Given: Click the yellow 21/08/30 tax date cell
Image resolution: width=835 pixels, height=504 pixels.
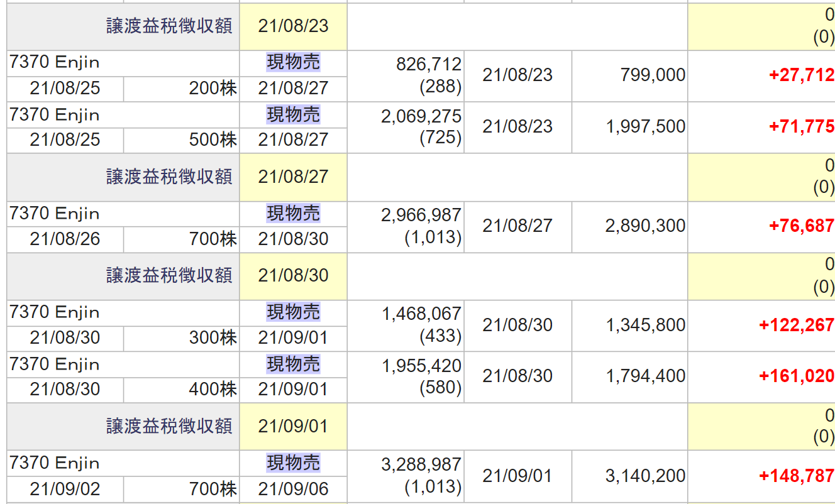Looking at the screenshot, I should 293,275.
